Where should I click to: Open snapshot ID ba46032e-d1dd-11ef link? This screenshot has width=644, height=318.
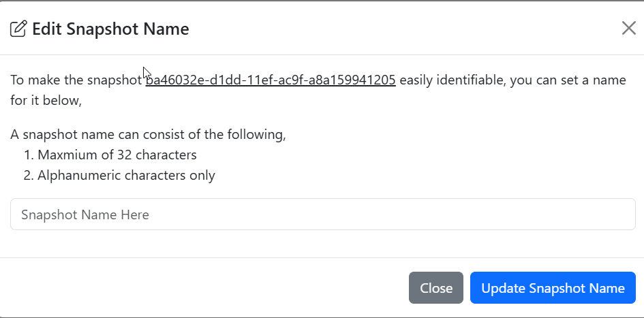(x=271, y=80)
